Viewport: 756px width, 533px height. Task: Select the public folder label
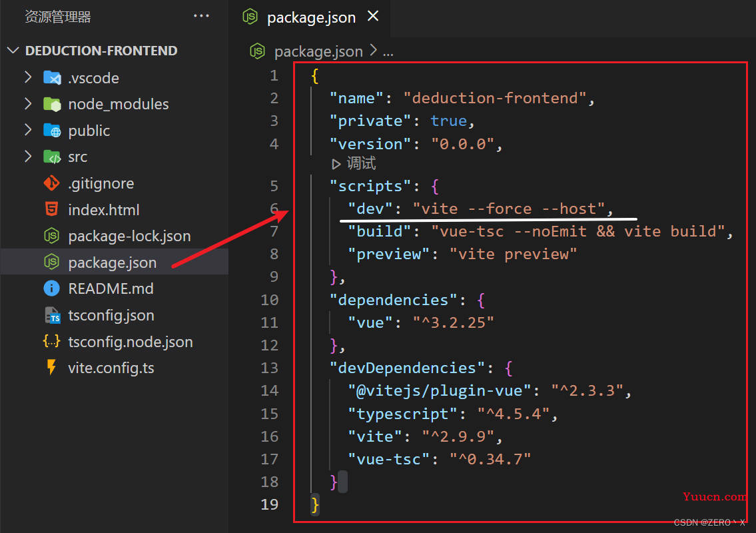pyautogui.click(x=89, y=131)
